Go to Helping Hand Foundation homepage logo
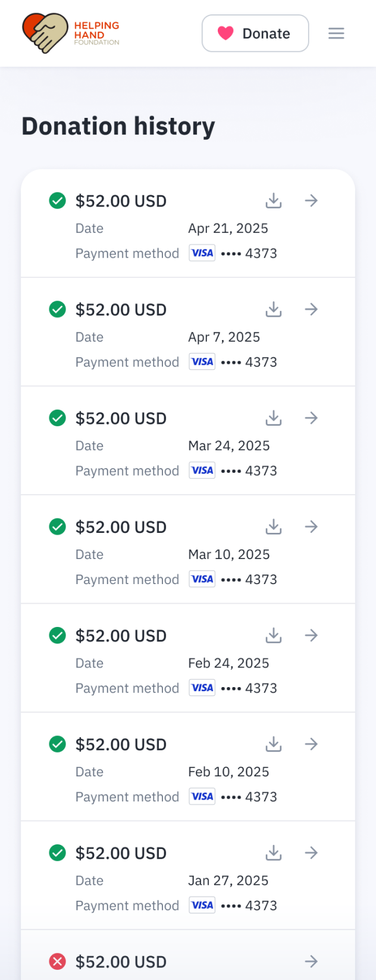The height and width of the screenshot is (980, 376). coord(71,33)
